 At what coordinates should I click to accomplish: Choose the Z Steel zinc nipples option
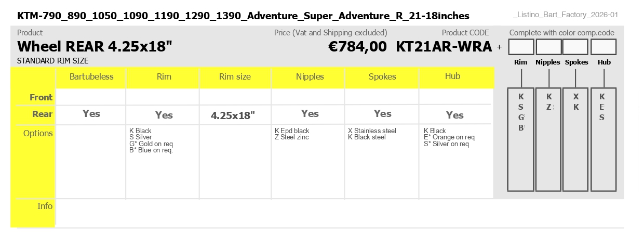(x=292, y=137)
